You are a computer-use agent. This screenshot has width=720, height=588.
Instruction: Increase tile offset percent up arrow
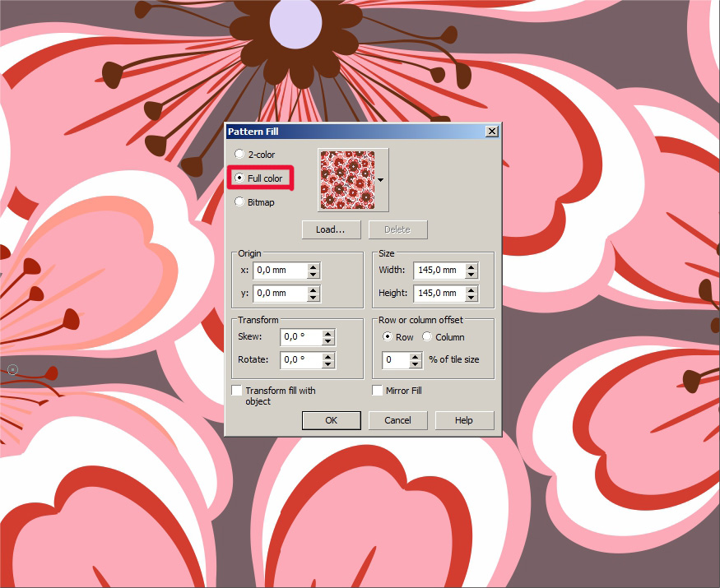pyautogui.click(x=416, y=356)
